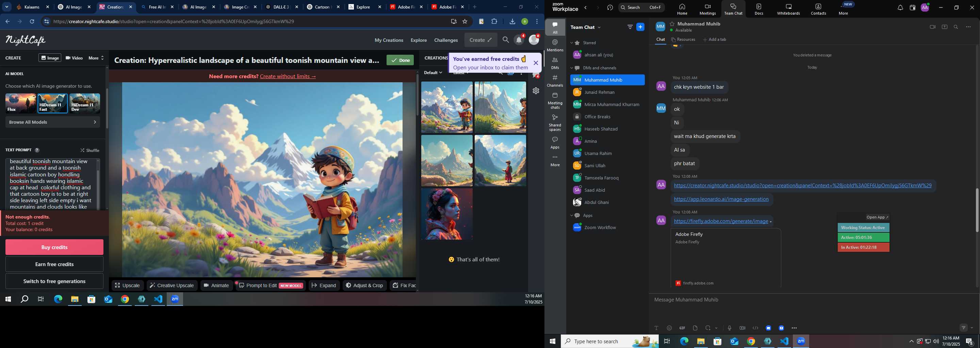Open the Junaid Rehman chat
Image resolution: width=980 pixels, height=348 pixels.
tap(607, 92)
